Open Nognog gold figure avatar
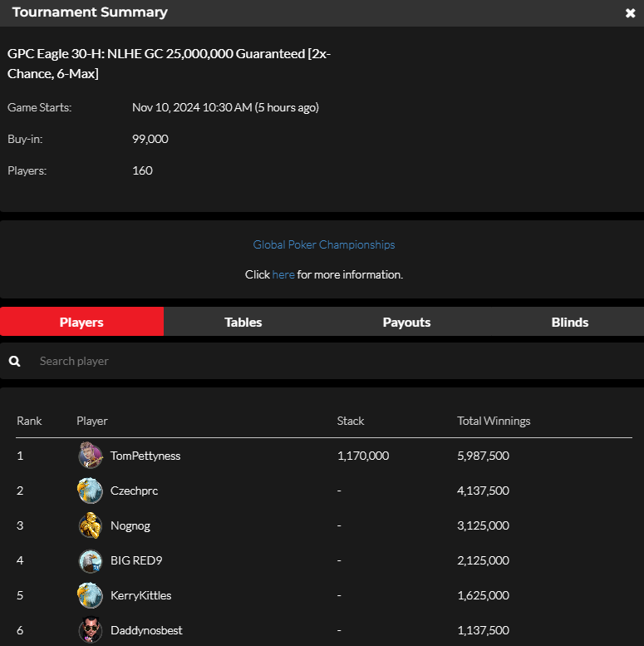Viewport: 644px width, 646px height. point(91,525)
